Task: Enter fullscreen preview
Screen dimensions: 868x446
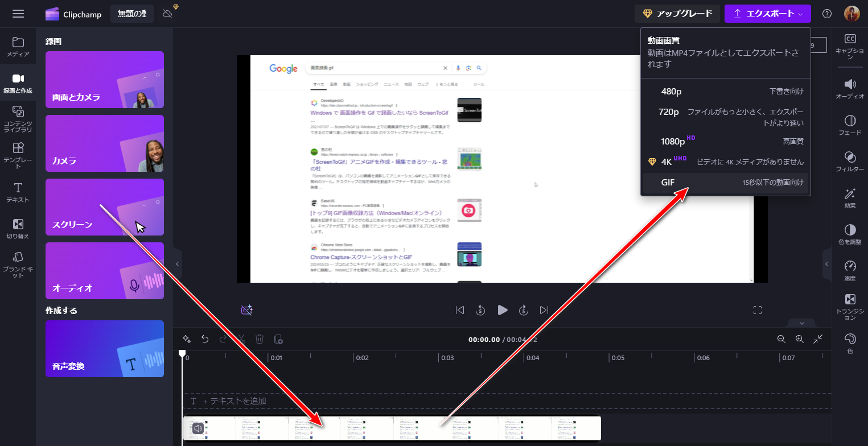Action: (x=758, y=310)
